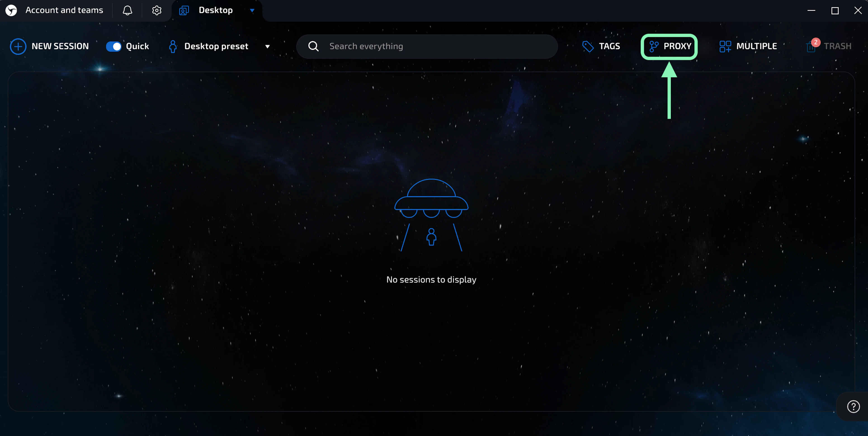Open the app logo menu
This screenshot has width=868, height=436.
[11, 10]
